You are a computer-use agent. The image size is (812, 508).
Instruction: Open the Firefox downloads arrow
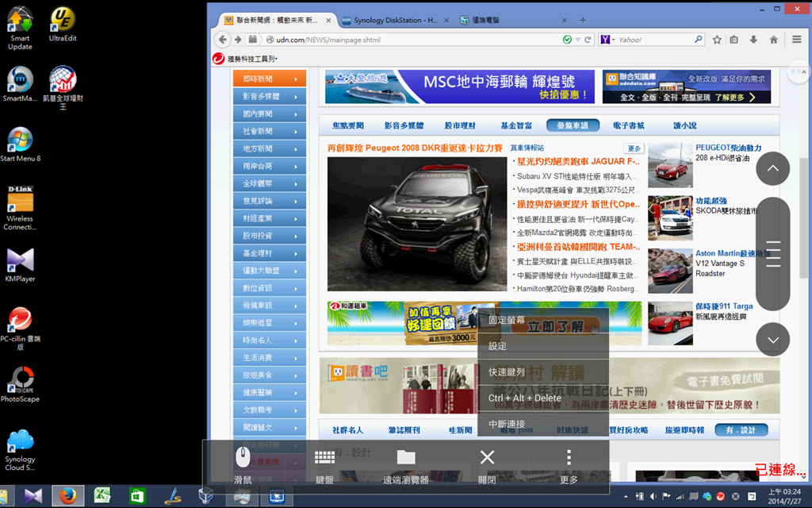click(753, 40)
